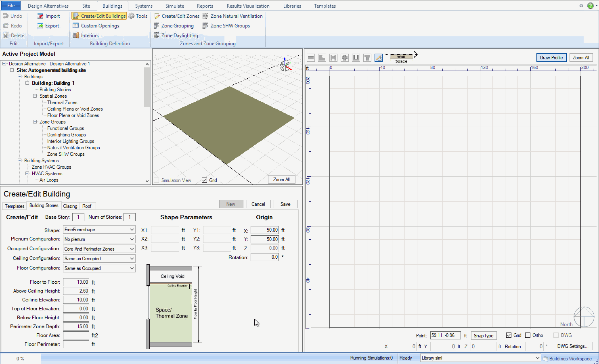The width and height of the screenshot is (599, 364).
Task: Open the Floor Configuration dropdown
Action: (x=99, y=268)
